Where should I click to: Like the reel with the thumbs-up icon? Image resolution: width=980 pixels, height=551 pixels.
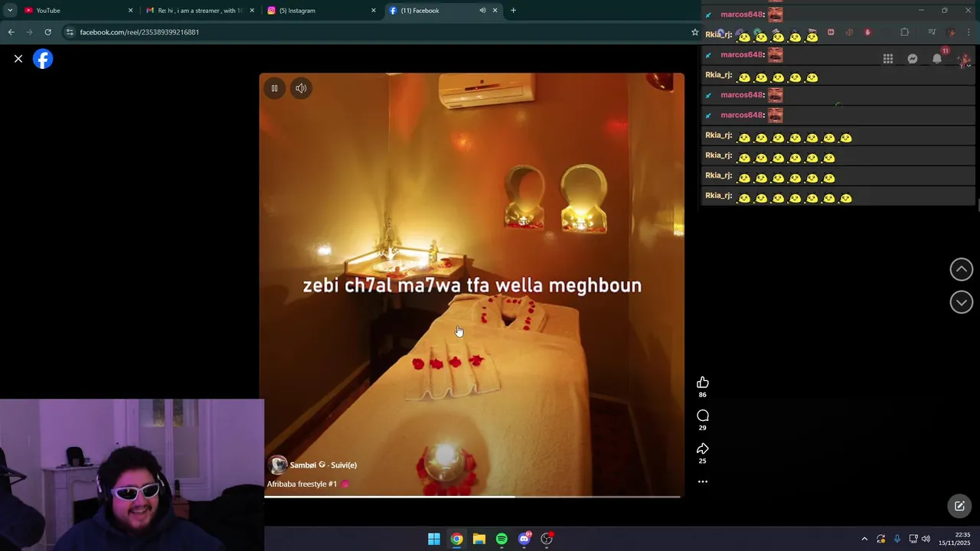703,383
